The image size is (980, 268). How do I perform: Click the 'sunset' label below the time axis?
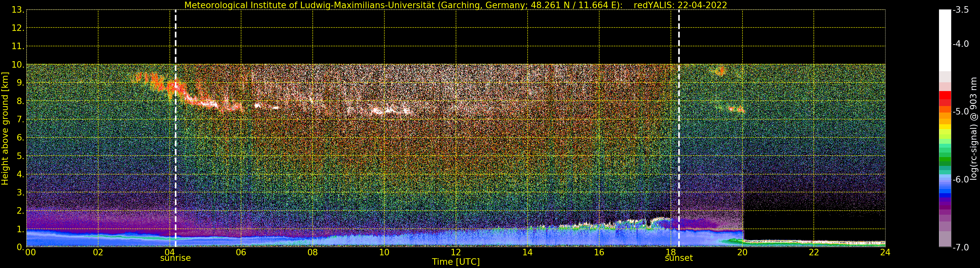(x=679, y=258)
